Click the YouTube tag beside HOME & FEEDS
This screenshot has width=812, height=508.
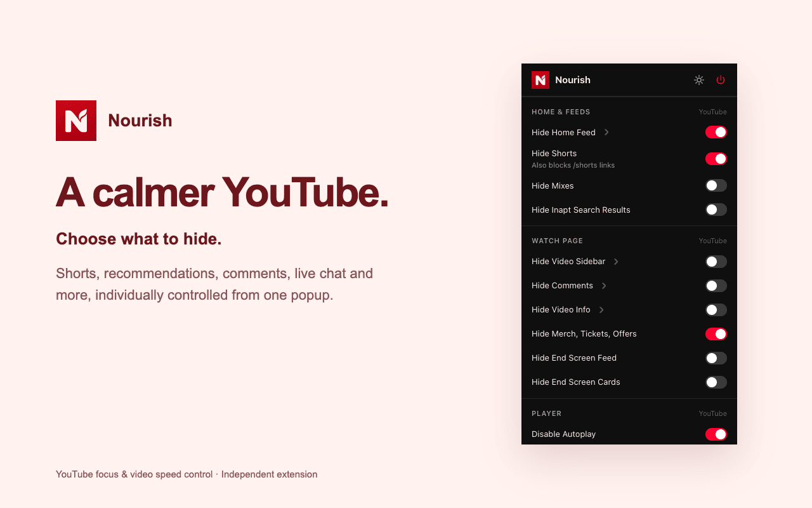tap(713, 112)
